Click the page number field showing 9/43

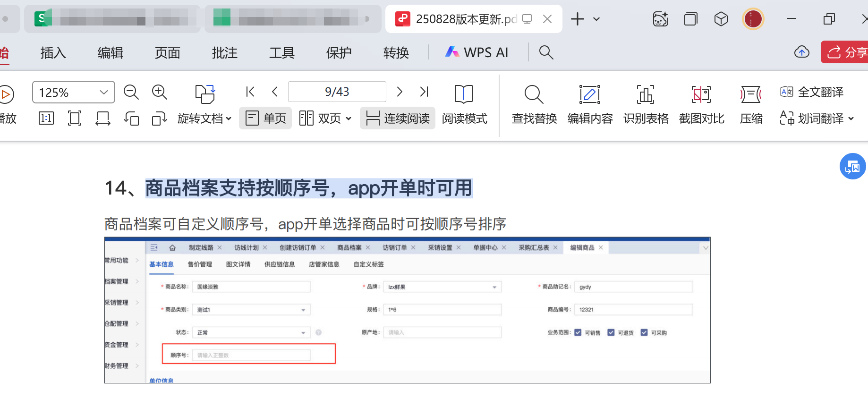pyautogui.click(x=337, y=92)
